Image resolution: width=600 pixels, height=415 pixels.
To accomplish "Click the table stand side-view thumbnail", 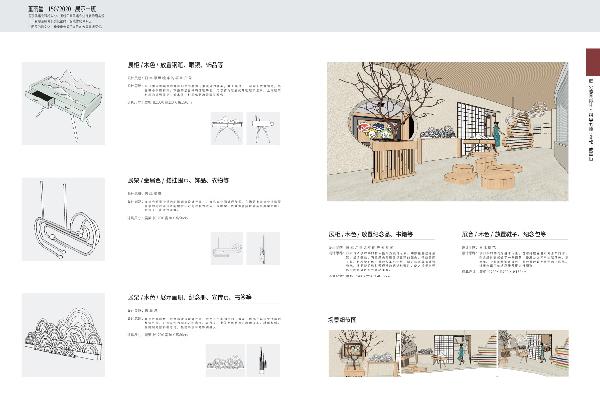I will (263, 128).
